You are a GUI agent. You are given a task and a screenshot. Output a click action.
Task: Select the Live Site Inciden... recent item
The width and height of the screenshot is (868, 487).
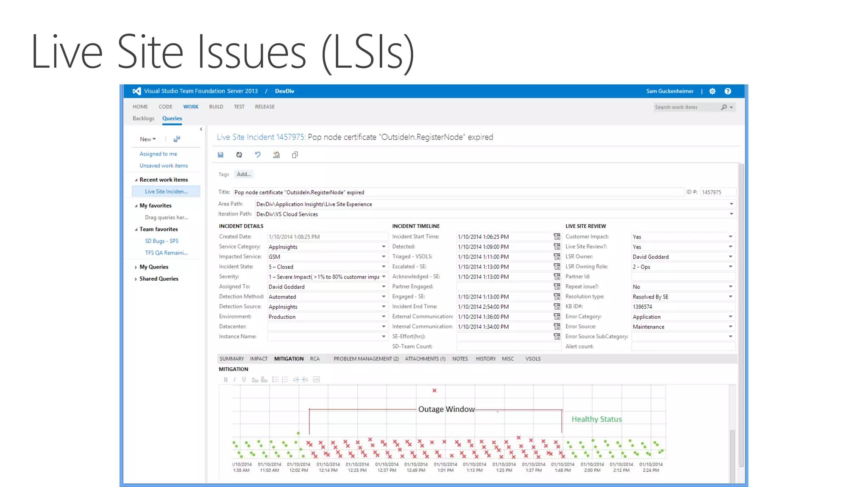point(166,191)
